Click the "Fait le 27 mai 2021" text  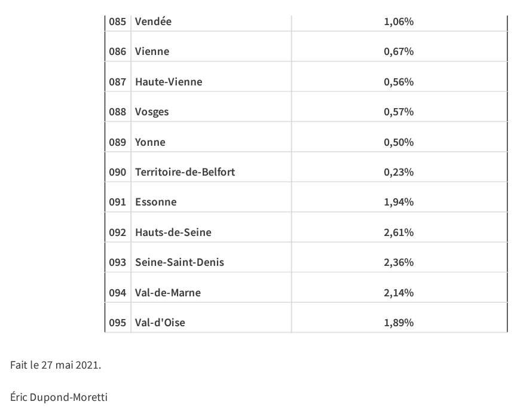[x=56, y=366]
